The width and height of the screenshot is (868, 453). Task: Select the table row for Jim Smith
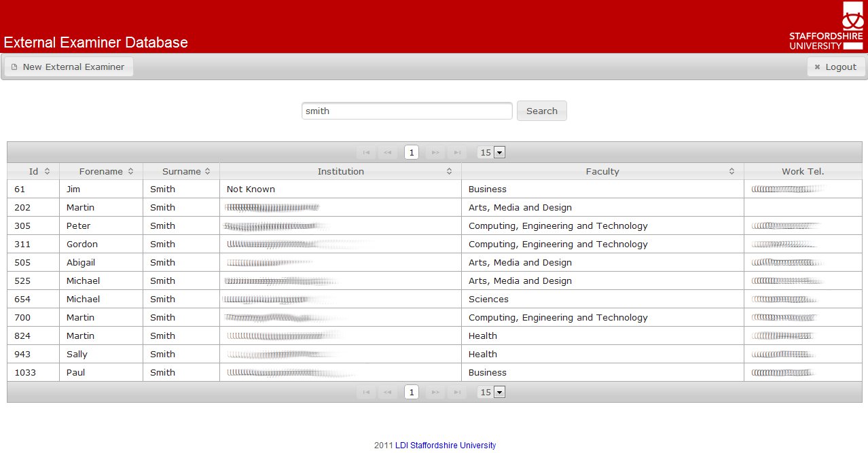pyautogui.click(x=272, y=189)
